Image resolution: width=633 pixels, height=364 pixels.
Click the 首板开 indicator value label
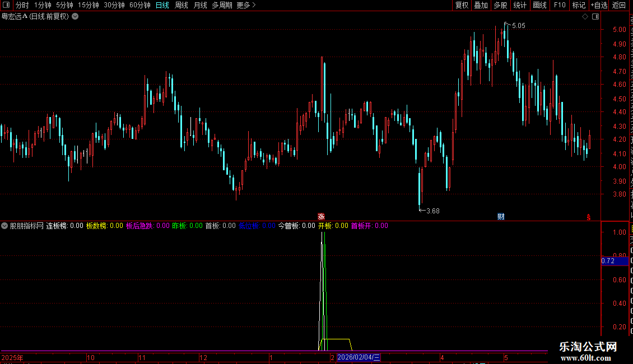[x=369, y=226]
